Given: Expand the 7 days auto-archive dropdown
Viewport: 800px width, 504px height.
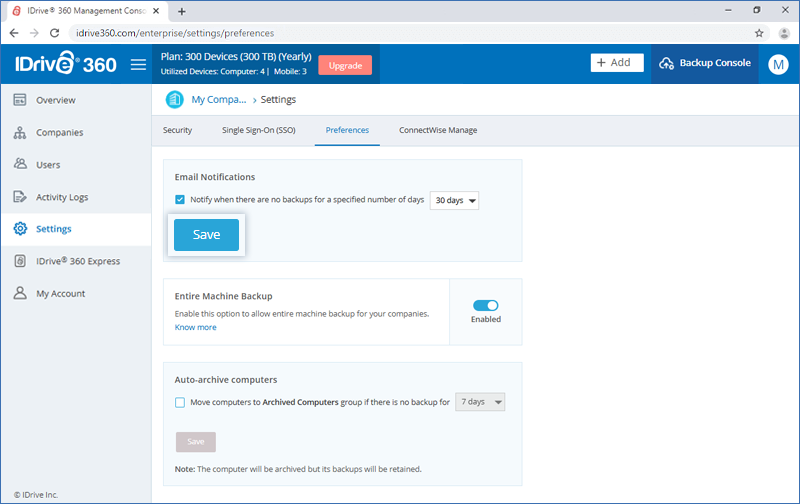Looking at the screenshot, I should tap(480, 403).
